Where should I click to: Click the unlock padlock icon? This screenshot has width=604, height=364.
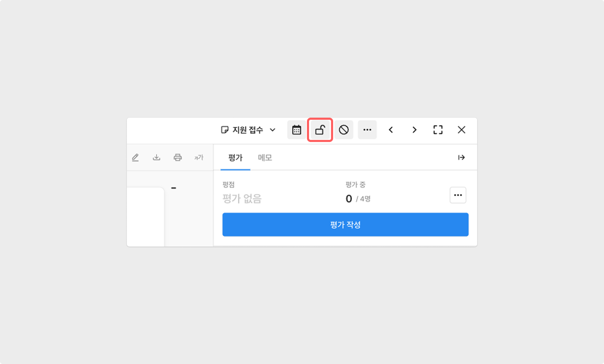pyautogui.click(x=320, y=130)
